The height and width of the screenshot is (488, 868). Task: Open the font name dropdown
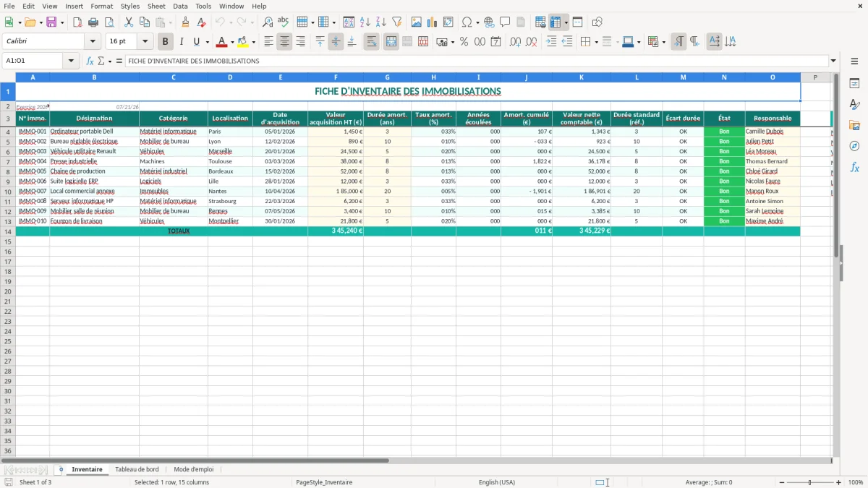[92, 42]
